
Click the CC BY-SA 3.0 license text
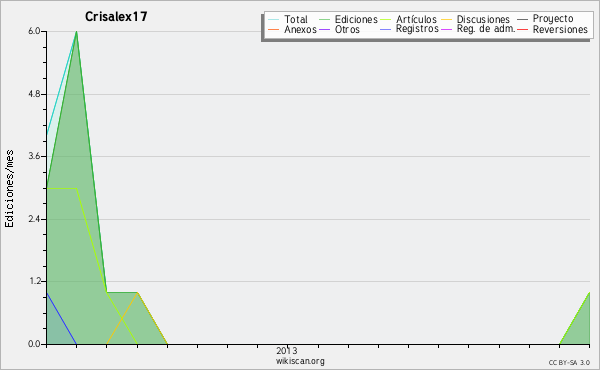point(569,363)
